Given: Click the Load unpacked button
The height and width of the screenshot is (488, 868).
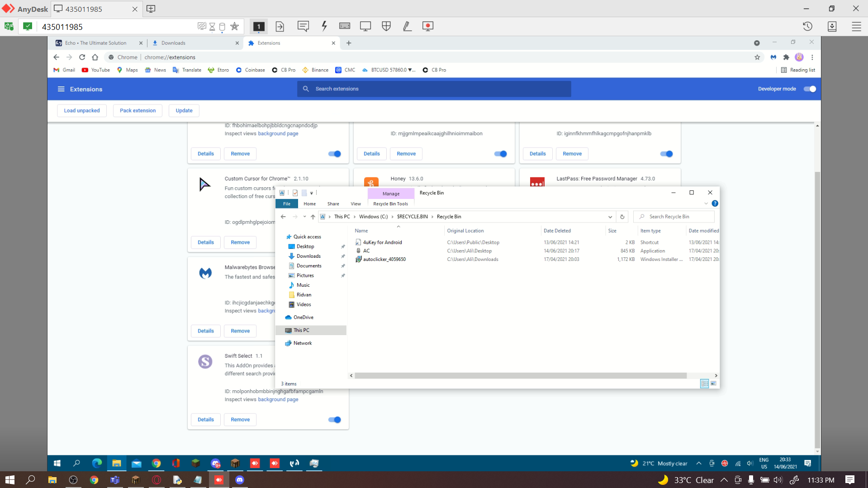Looking at the screenshot, I should click(x=82, y=110).
